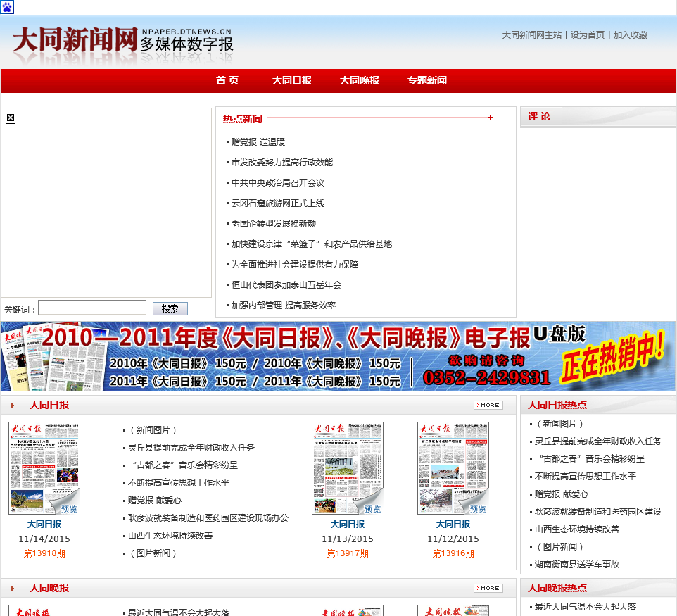677x616 pixels.
Task: Click the red arrow beside 大同晚报 heading
Action: [13, 589]
